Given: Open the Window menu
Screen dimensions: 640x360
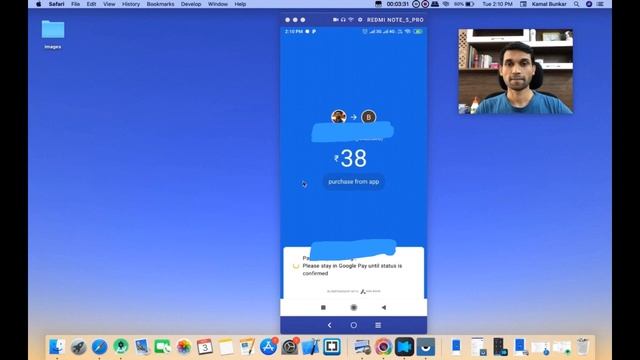Looking at the screenshot, I should pyautogui.click(x=218, y=4).
